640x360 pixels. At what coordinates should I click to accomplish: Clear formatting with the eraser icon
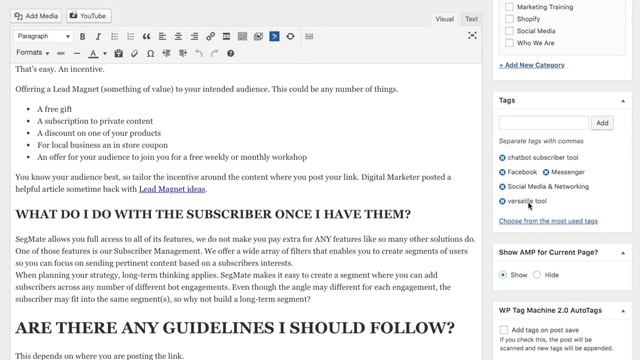pos(134,53)
